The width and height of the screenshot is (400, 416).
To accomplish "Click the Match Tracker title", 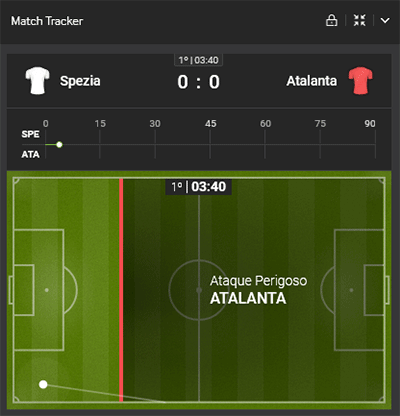I will (47, 21).
